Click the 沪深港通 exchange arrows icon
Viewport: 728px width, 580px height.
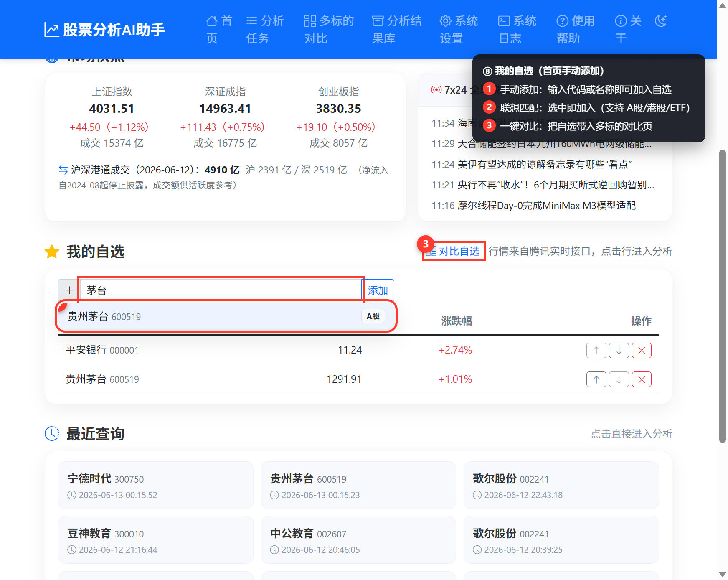[x=63, y=169]
